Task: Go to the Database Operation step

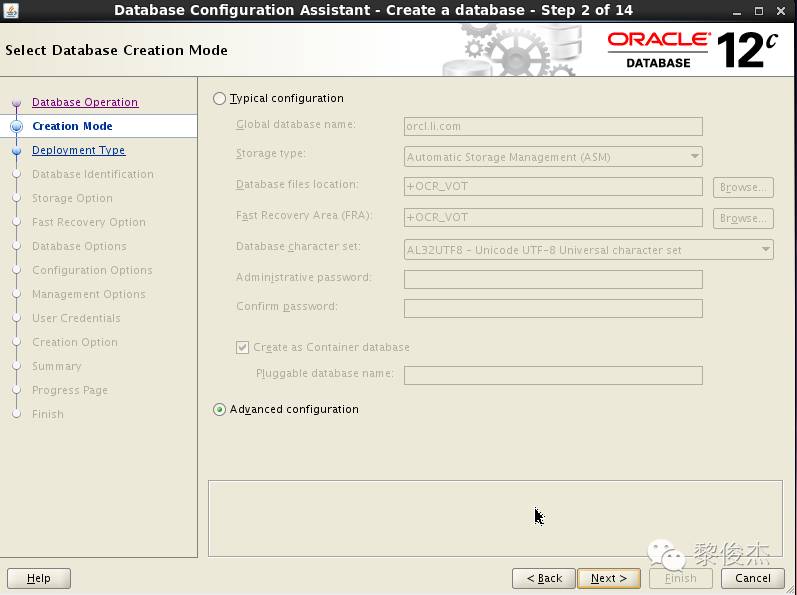Action: click(x=85, y=102)
